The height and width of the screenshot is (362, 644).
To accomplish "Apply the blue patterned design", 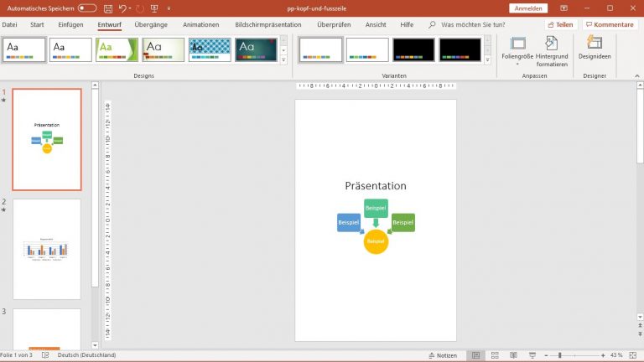I will tap(210, 49).
